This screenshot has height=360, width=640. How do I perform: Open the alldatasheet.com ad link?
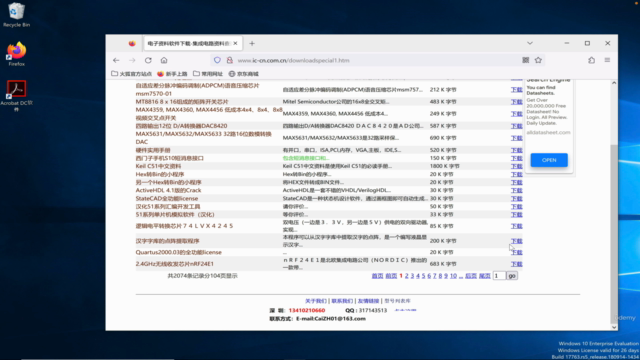pyautogui.click(x=548, y=132)
